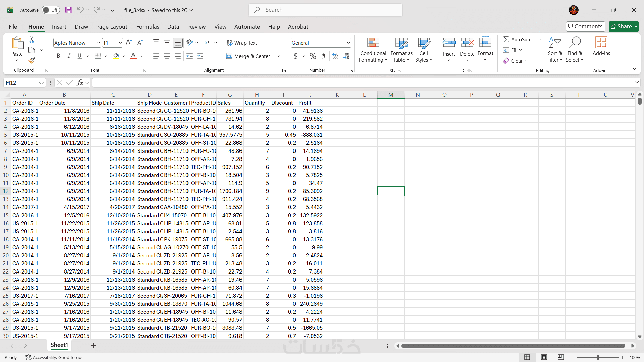Open the font name dropdown
This screenshot has width=644, height=362.
pyautogui.click(x=98, y=43)
